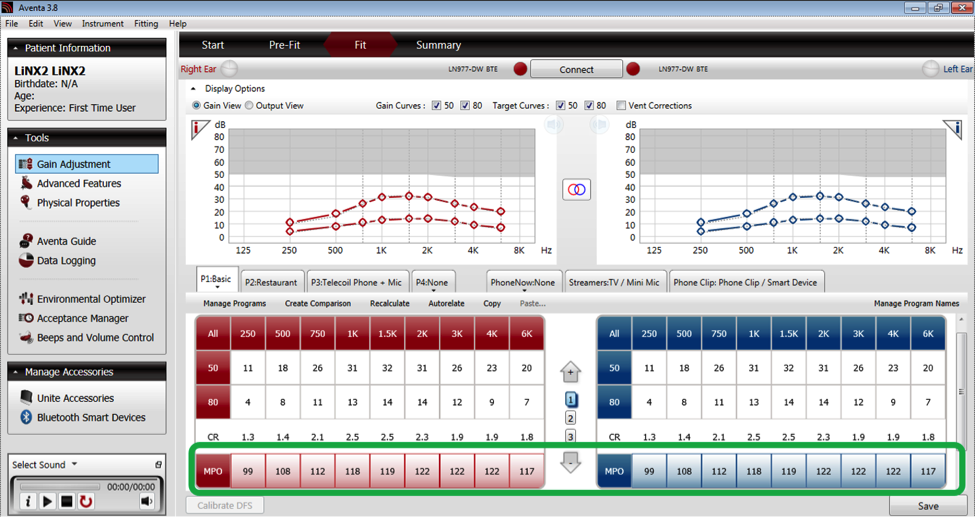Open P1:Basic program dropdown
Image resolution: width=975 pixels, height=517 pixels.
217,289
